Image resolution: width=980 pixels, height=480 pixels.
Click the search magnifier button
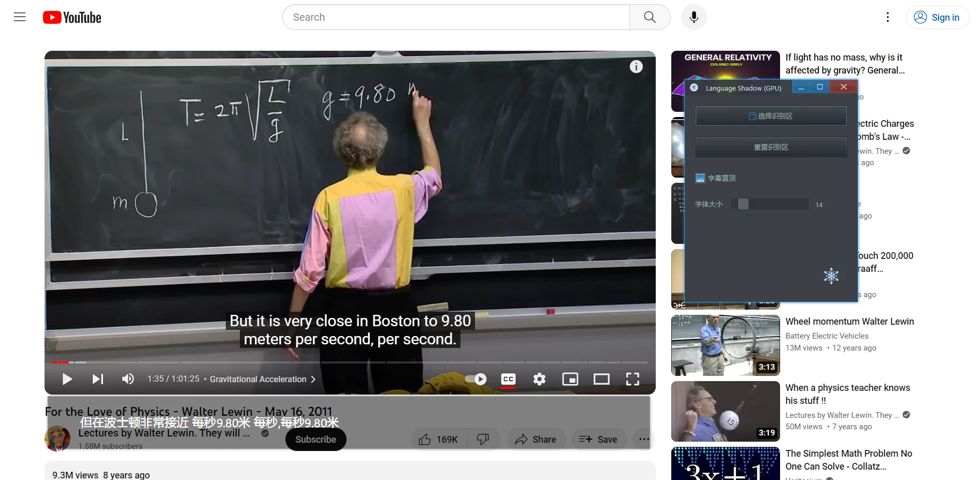(650, 17)
